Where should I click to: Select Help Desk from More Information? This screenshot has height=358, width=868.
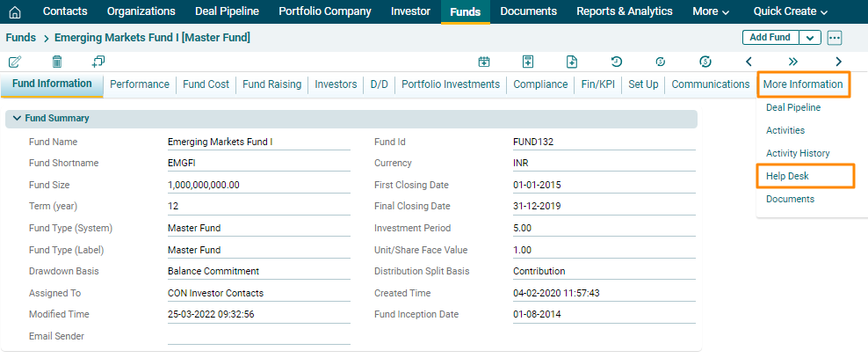pyautogui.click(x=787, y=176)
